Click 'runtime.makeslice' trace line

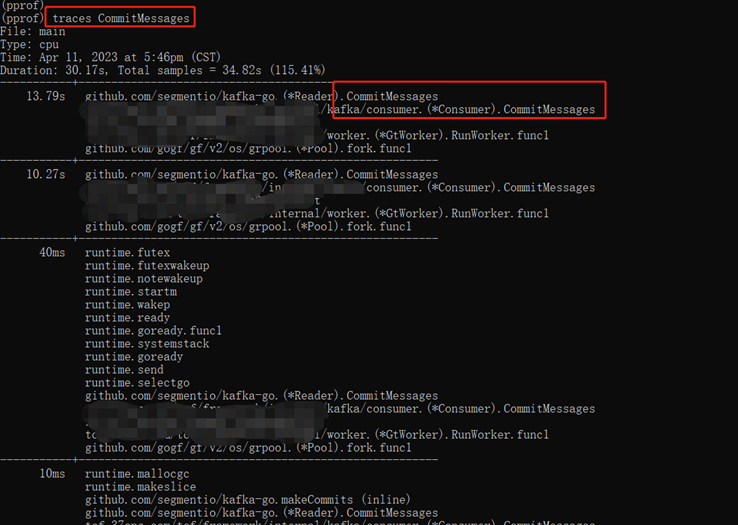[141, 487]
